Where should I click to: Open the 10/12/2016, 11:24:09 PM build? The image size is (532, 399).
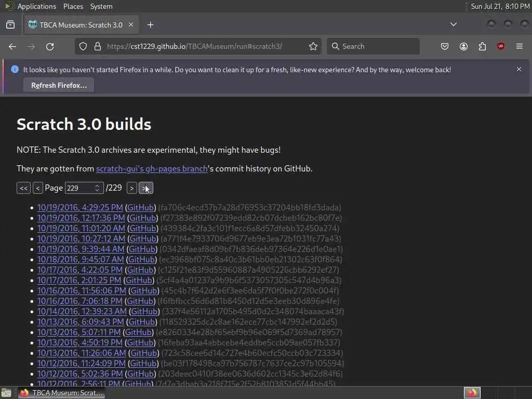point(82,363)
